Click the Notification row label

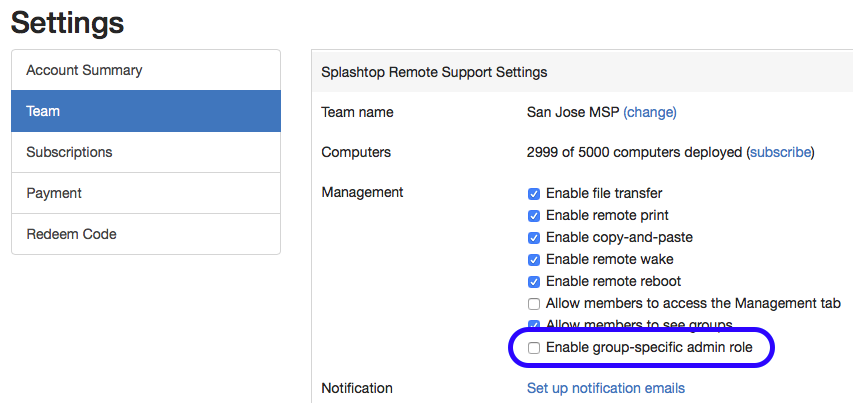357,388
